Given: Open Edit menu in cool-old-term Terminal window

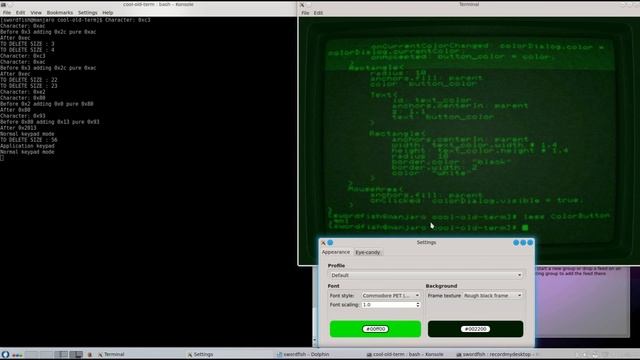Looking at the screenshot, I should pos(318,13).
